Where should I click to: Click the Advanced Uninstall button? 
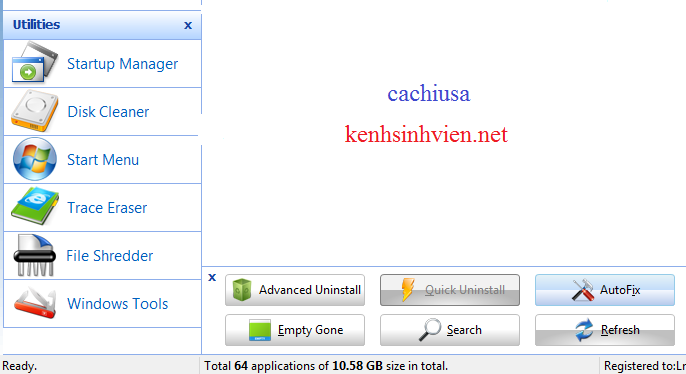(x=295, y=290)
